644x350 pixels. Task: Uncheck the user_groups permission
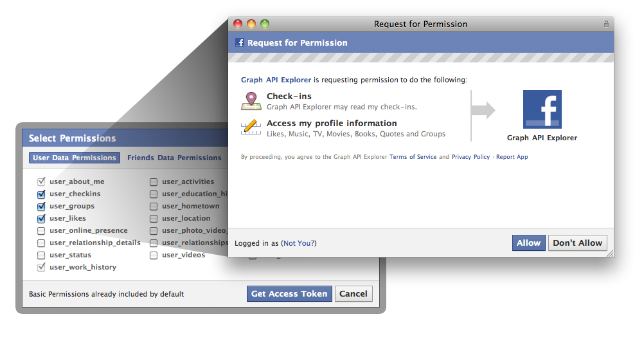41,207
